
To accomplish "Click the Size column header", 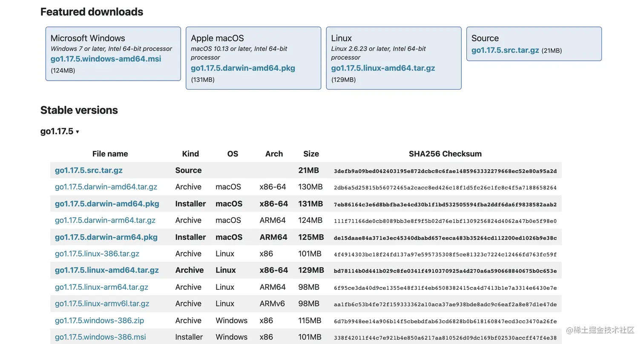I will point(311,154).
